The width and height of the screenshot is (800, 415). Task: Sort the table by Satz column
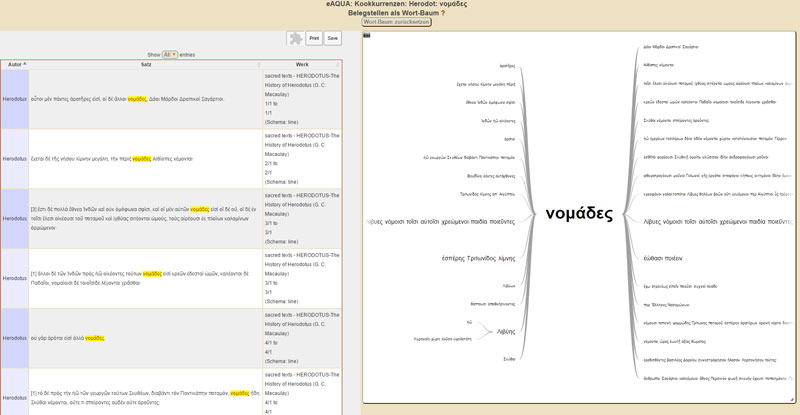pos(146,65)
